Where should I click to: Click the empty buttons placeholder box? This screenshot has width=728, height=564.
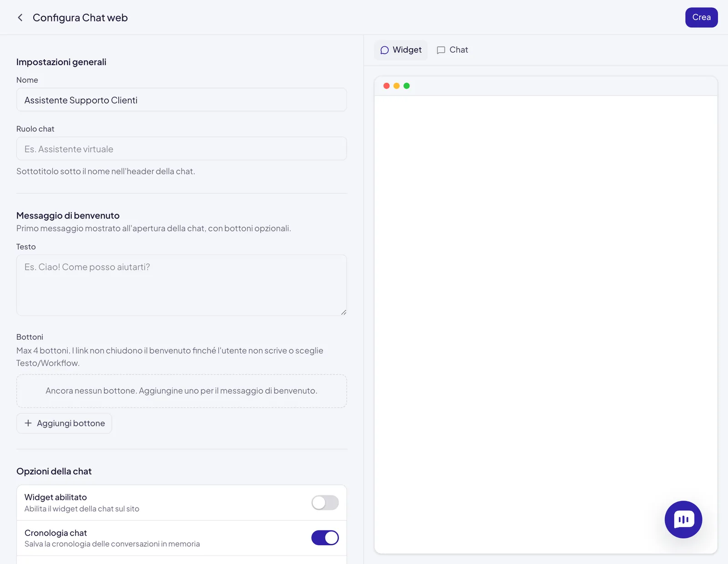point(182,391)
